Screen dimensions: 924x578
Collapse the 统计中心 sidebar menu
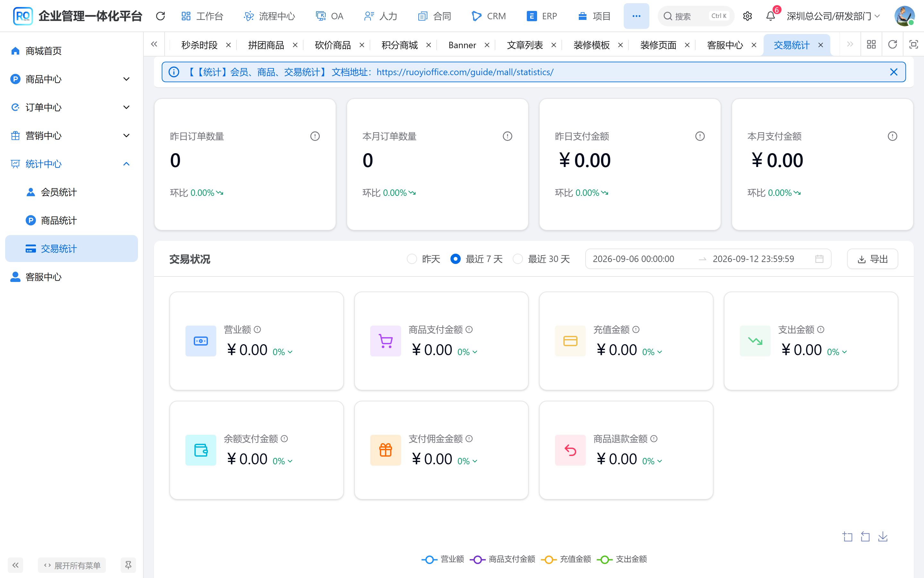[72, 164]
